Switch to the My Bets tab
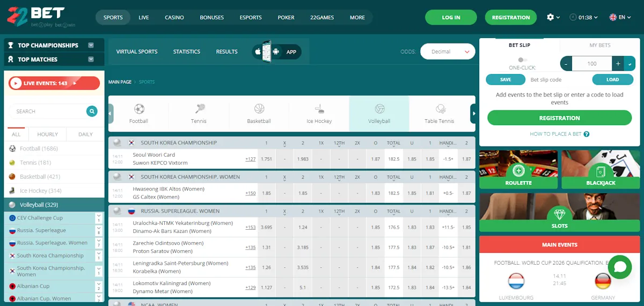 [600, 45]
